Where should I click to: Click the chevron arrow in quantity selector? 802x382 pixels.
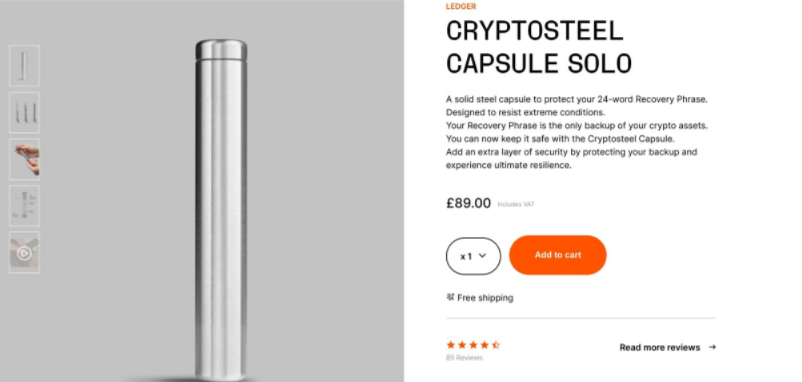pyautogui.click(x=482, y=256)
